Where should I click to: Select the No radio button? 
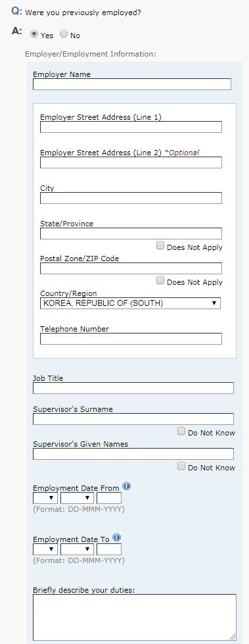click(x=64, y=34)
